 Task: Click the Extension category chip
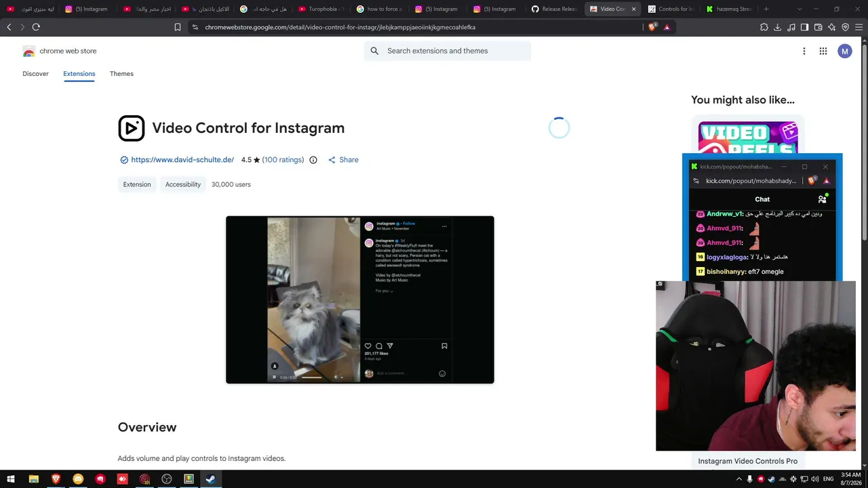[x=137, y=184]
